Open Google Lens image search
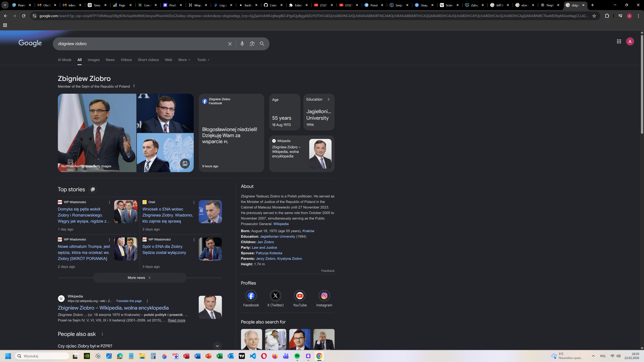Screen dimensions: 644x362 click(x=252, y=44)
